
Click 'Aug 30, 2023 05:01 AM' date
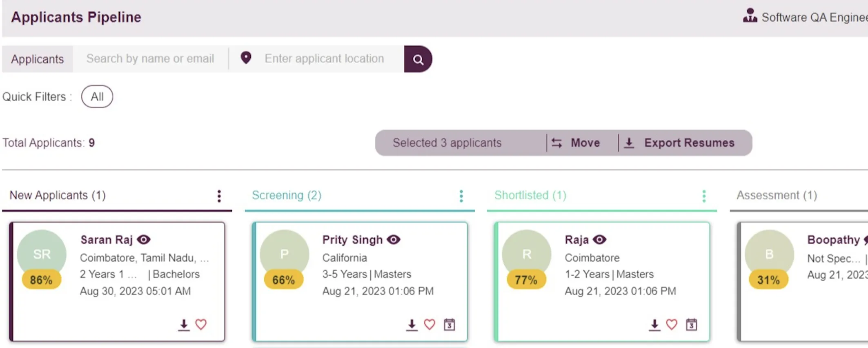point(135,291)
